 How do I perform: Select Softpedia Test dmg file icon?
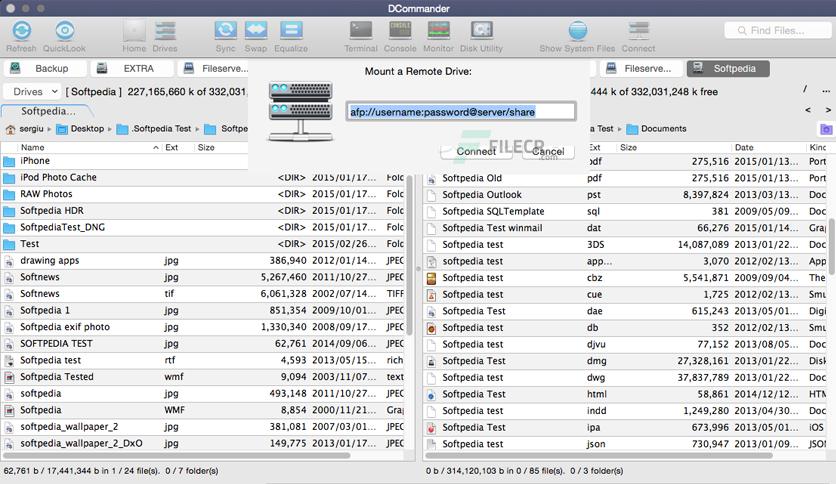pyautogui.click(x=432, y=361)
